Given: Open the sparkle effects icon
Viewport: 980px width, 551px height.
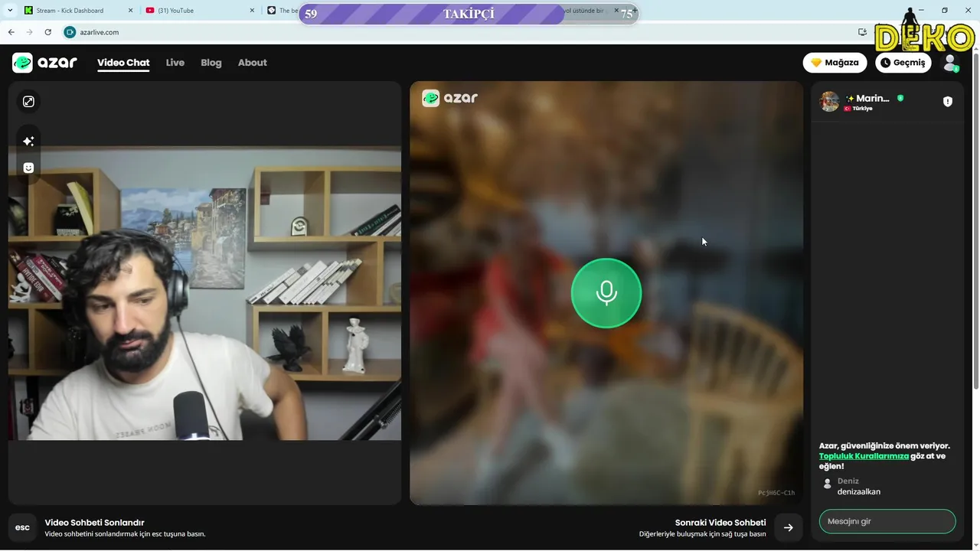Looking at the screenshot, I should click(x=28, y=141).
